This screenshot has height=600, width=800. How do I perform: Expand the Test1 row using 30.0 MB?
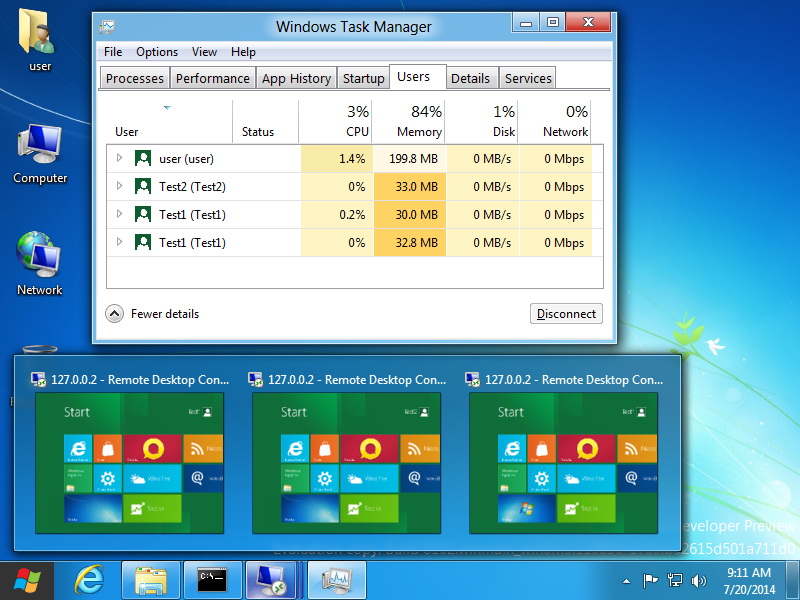(x=119, y=214)
